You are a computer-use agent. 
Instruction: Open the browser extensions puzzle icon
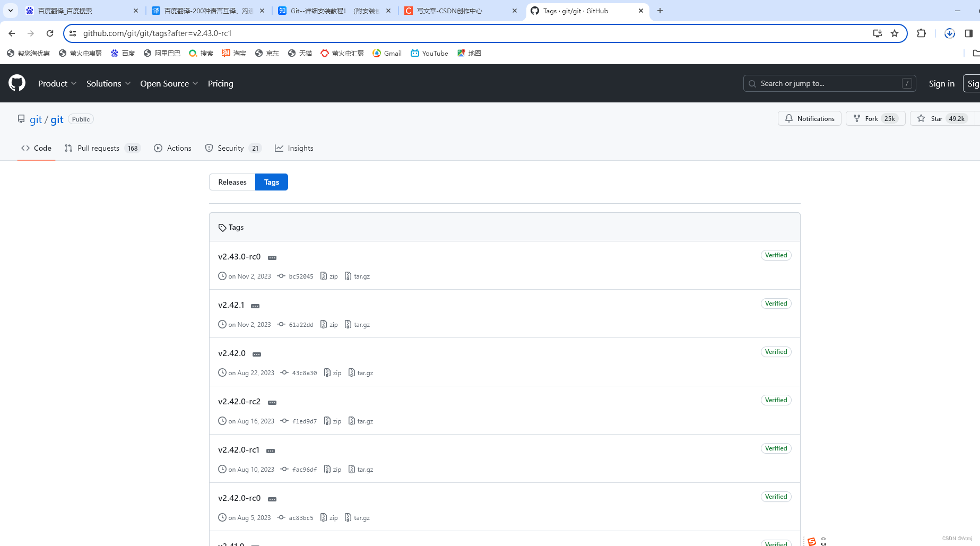(x=921, y=33)
